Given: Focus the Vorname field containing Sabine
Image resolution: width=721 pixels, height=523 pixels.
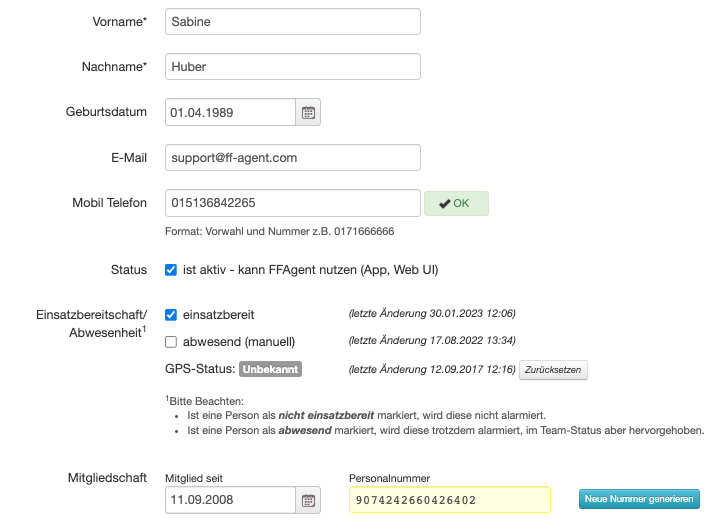Looking at the screenshot, I should click(x=292, y=22).
